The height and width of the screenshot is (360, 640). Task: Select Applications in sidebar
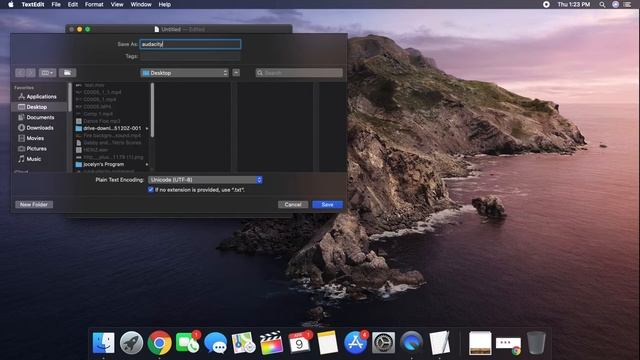click(x=40, y=97)
